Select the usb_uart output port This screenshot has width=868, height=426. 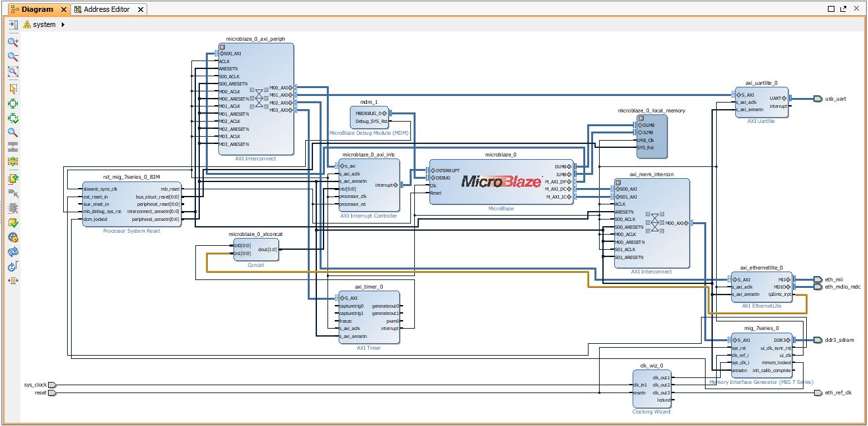(x=818, y=99)
